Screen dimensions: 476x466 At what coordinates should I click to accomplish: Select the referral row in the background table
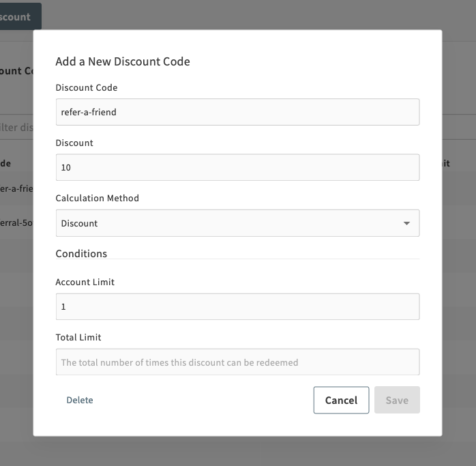tap(16, 222)
